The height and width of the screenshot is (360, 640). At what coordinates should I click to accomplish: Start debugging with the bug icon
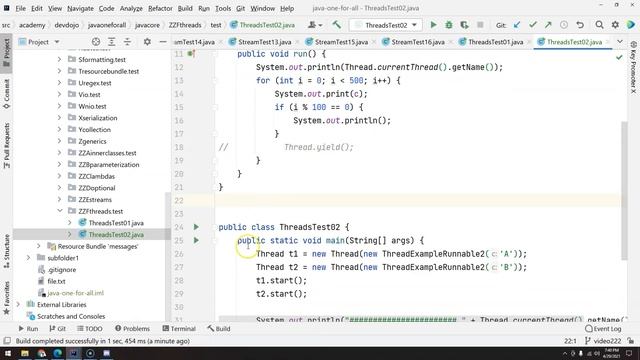(449, 25)
